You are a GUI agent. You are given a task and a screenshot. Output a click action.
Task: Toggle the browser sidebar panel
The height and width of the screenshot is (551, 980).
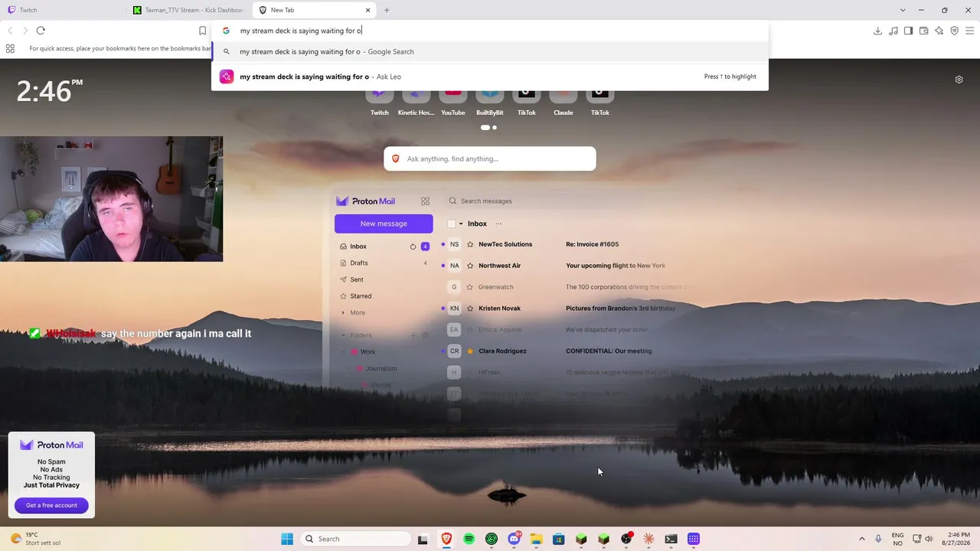[x=908, y=31]
